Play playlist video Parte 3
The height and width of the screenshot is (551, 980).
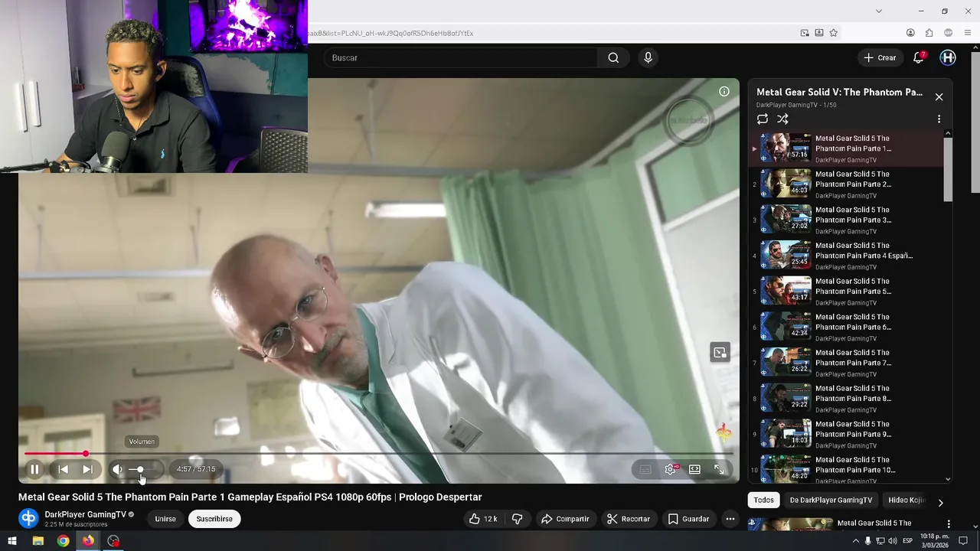(x=846, y=220)
